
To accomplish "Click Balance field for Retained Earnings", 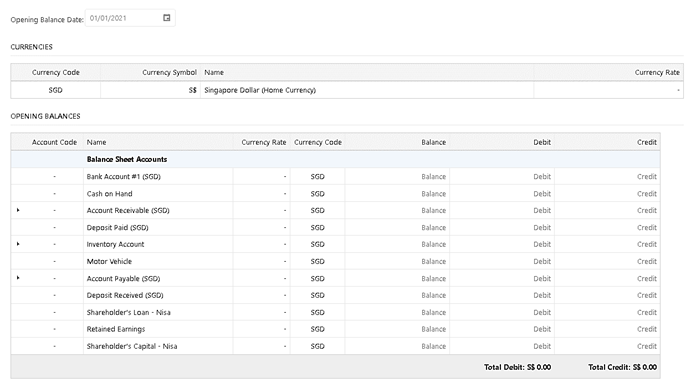I will [x=397, y=329].
